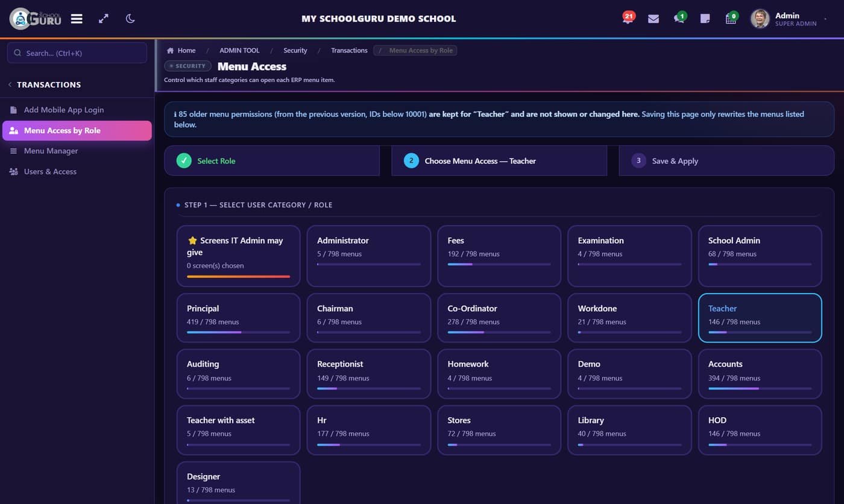Image resolution: width=844 pixels, height=504 pixels.
Task: Select the highlighted Teacher role card
Action: tap(760, 318)
